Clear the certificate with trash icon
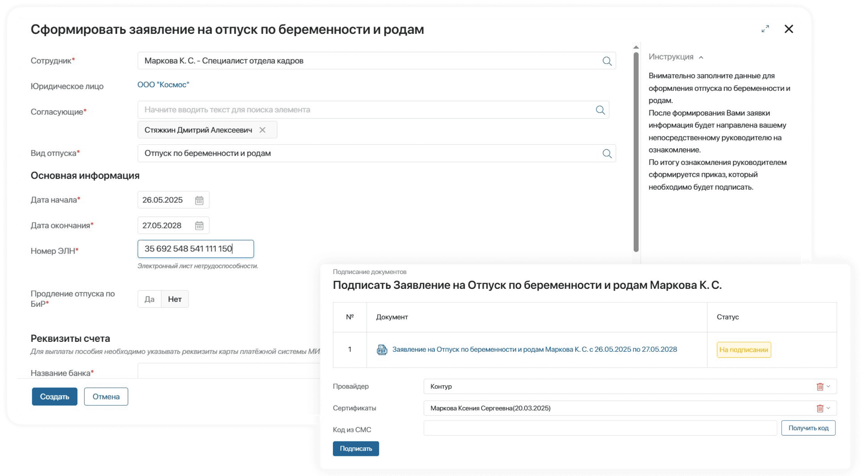The height and width of the screenshot is (476, 868). [820, 408]
